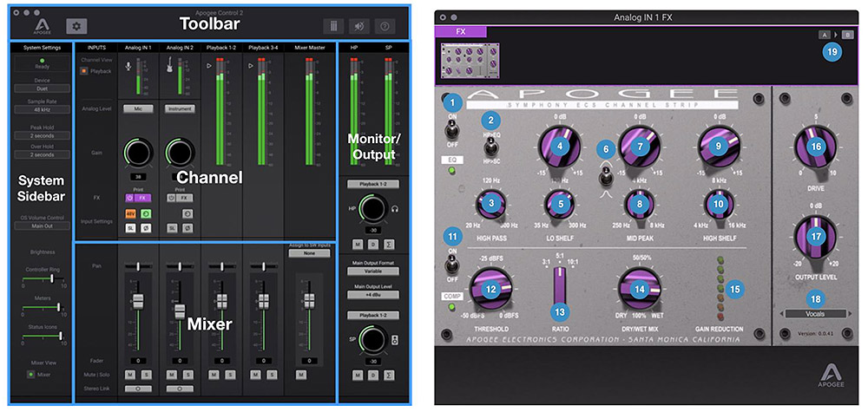Enable 48V phantom power on Analog IN 1

(130, 213)
